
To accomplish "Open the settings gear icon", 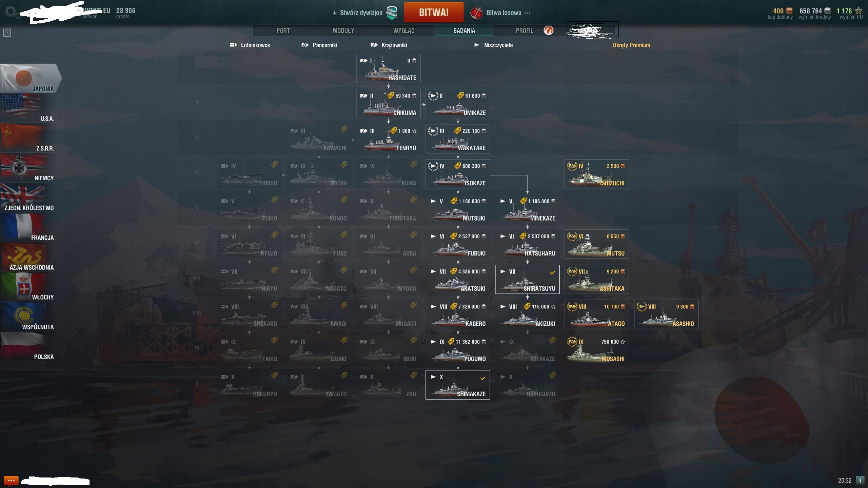I will pos(10,12).
